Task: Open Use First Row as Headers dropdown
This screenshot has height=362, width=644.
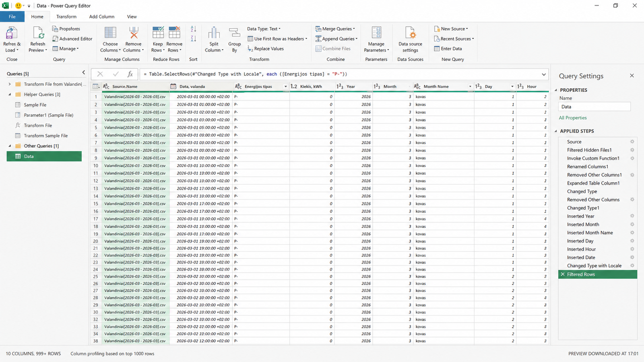Action: click(x=277, y=39)
